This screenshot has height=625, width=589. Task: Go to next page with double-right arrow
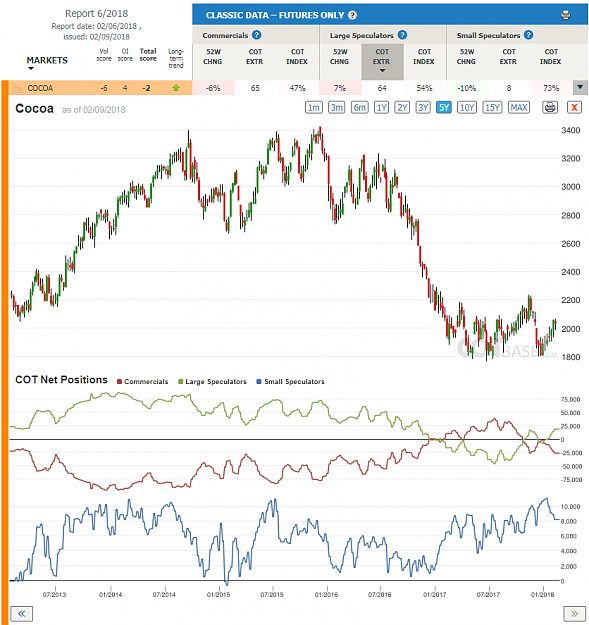tap(574, 613)
